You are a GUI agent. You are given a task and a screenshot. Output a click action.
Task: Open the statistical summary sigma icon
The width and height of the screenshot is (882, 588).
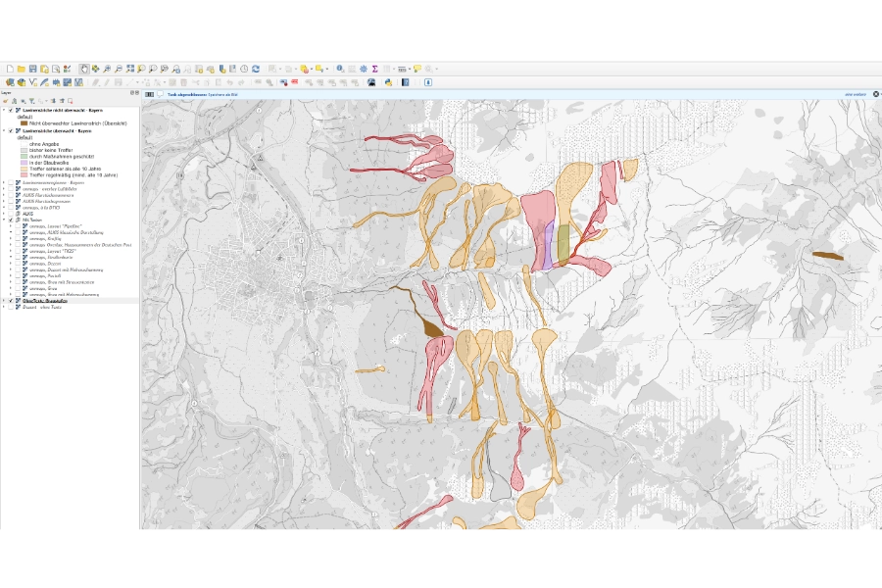point(374,69)
